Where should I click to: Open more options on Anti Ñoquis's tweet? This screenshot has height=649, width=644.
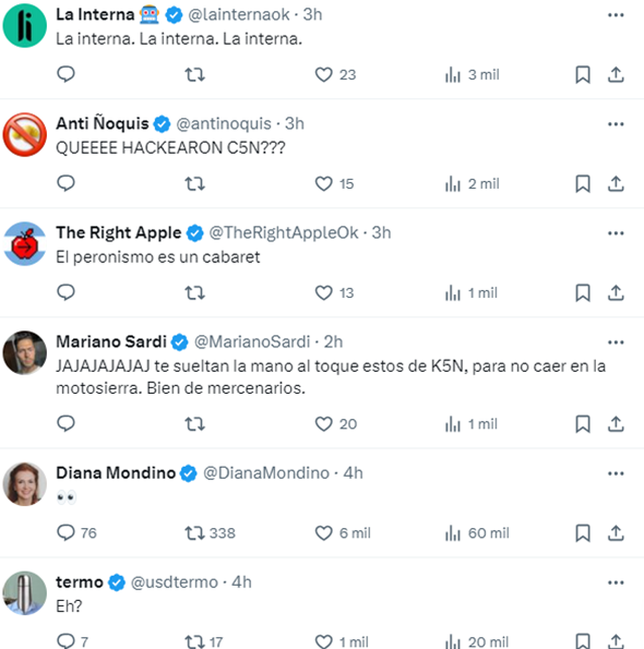[x=615, y=124]
